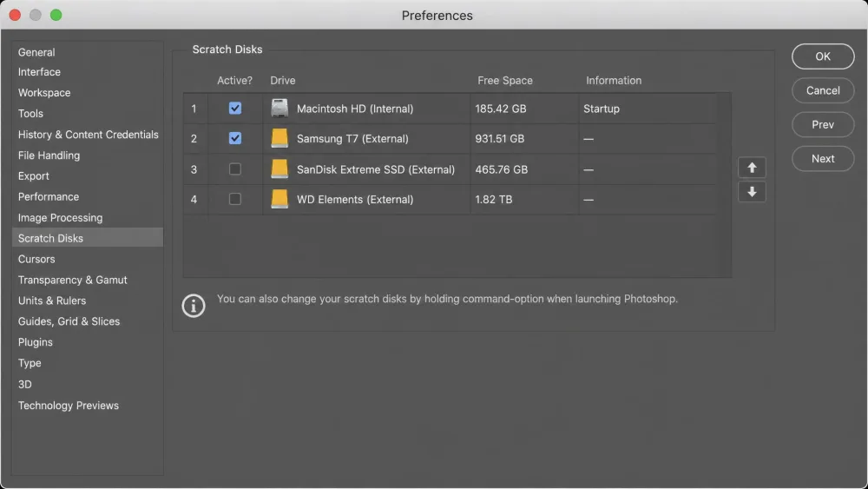Select the Macintosh HD (Internal) row name
This screenshot has height=489, width=868.
[355, 109]
